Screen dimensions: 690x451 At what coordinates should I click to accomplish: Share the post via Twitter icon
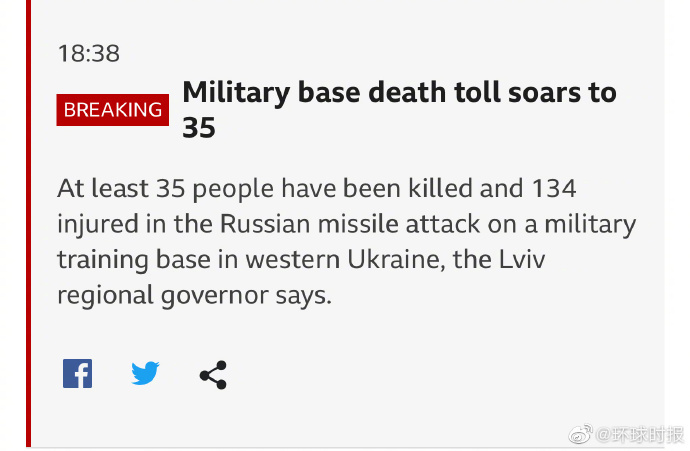(x=145, y=374)
